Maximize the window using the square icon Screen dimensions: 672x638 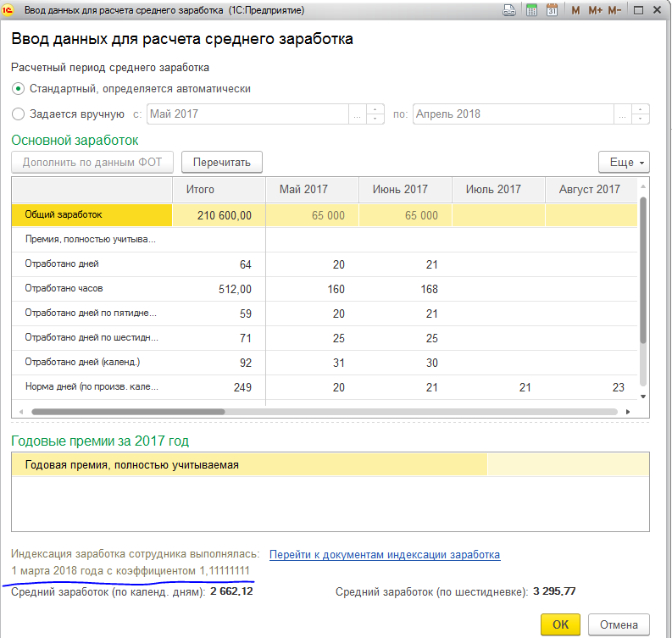coord(639,10)
